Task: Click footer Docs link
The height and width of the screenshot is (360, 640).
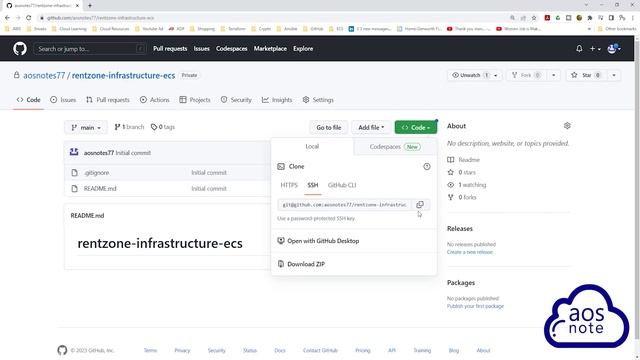Action: click(280, 350)
